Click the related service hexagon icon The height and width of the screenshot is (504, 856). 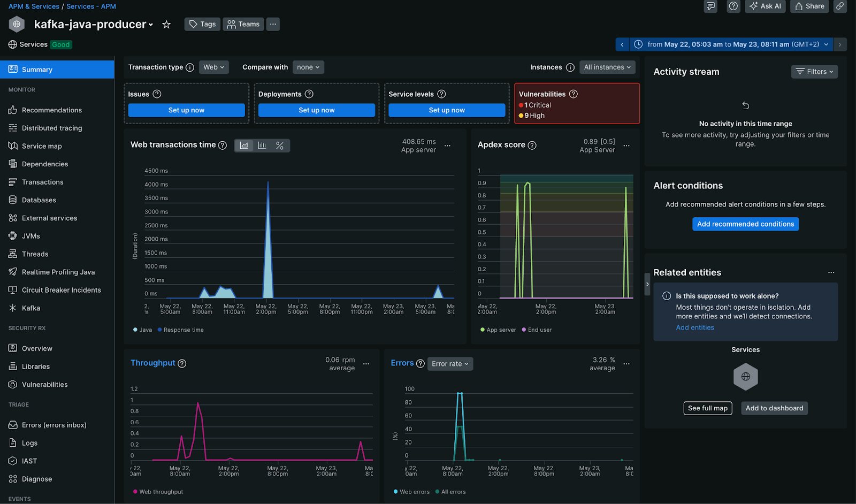tap(745, 377)
